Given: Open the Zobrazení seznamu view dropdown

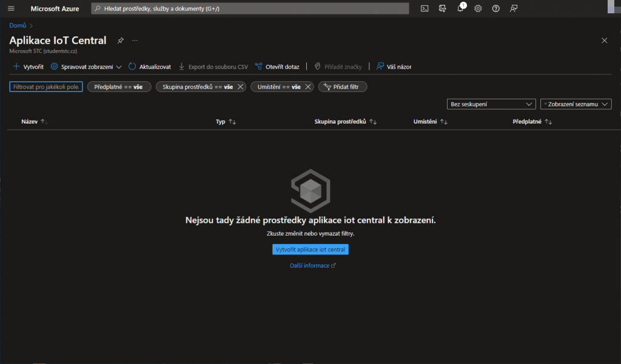Looking at the screenshot, I should [x=576, y=104].
